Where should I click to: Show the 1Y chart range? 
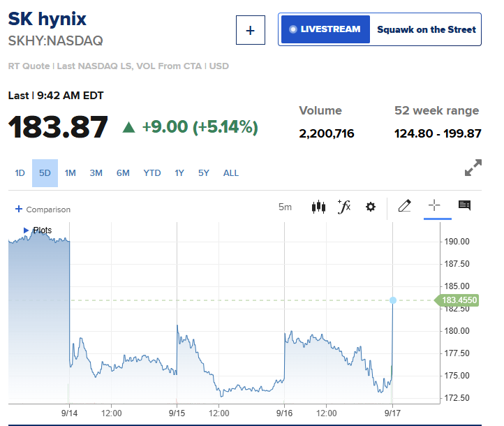(179, 173)
